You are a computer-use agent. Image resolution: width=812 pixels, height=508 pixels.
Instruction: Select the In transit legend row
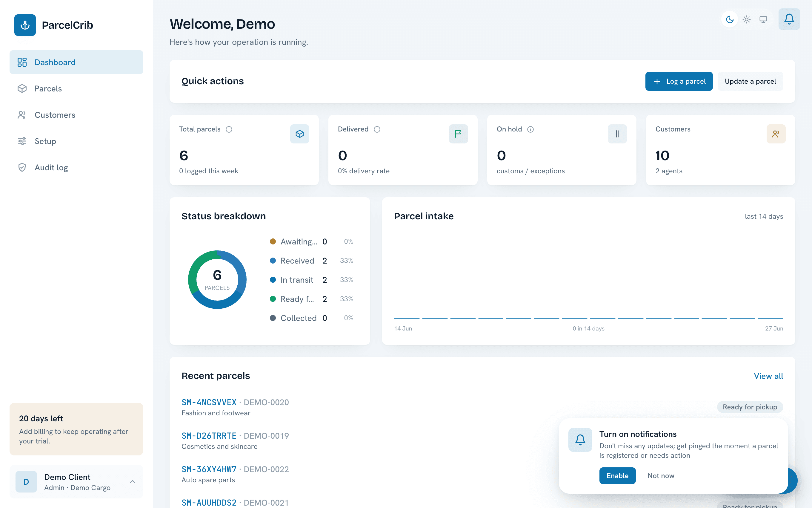311,280
